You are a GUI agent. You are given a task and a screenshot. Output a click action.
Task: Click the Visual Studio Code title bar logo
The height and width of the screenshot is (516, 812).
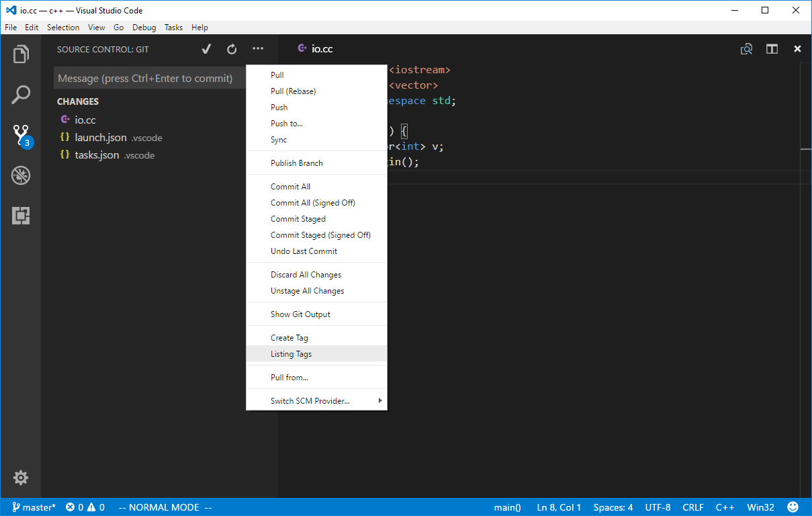click(x=11, y=10)
